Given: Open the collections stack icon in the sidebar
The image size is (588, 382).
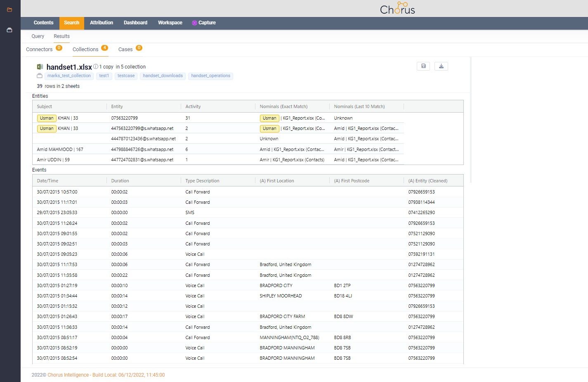Looking at the screenshot, I should click(x=9, y=30).
